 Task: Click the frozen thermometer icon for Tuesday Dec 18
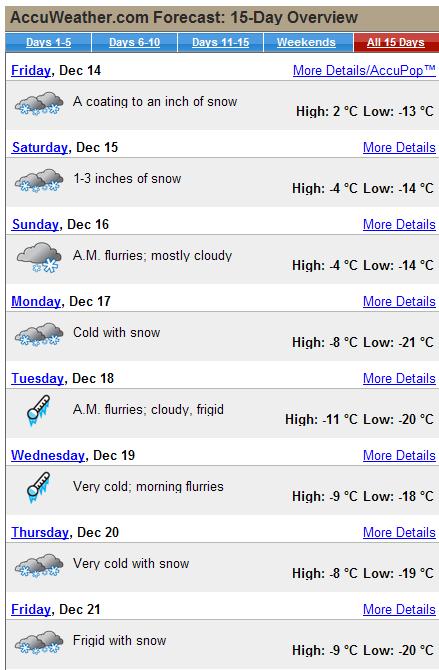pos(38,411)
